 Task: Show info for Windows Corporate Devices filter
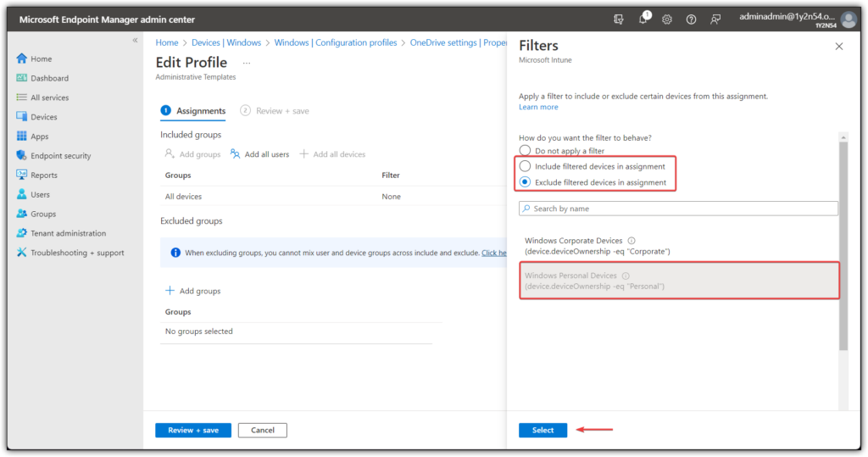(x=632, y=241)
